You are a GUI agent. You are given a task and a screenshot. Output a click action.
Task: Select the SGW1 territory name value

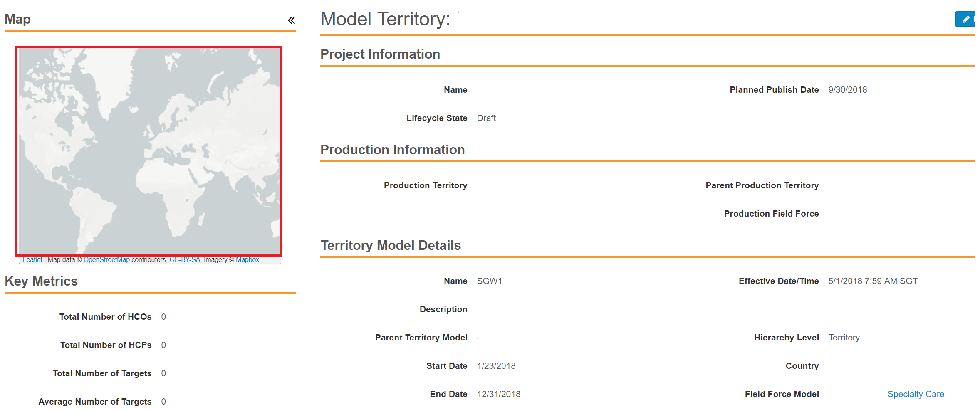[x=489, y=281]
